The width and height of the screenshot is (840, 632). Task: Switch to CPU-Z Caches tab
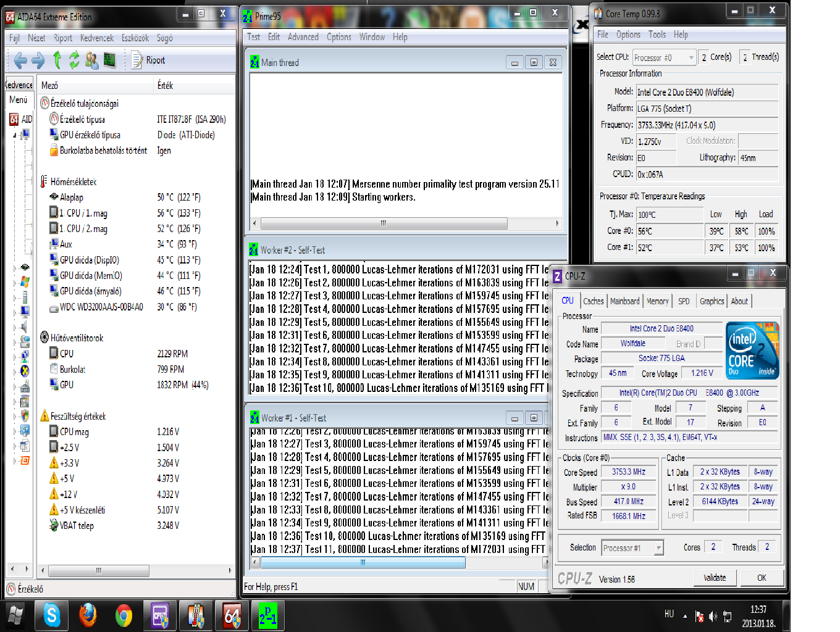(x=594, y=301)
